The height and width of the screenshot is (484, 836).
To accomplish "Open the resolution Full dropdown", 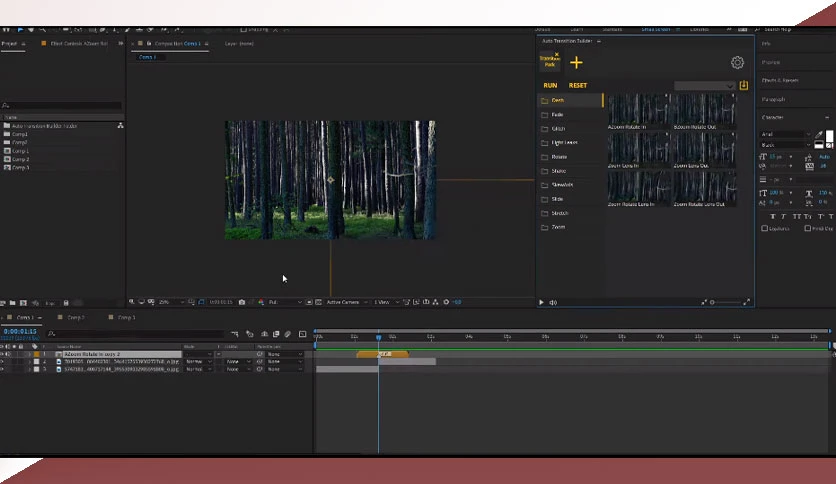I will [x=285, y=302].
